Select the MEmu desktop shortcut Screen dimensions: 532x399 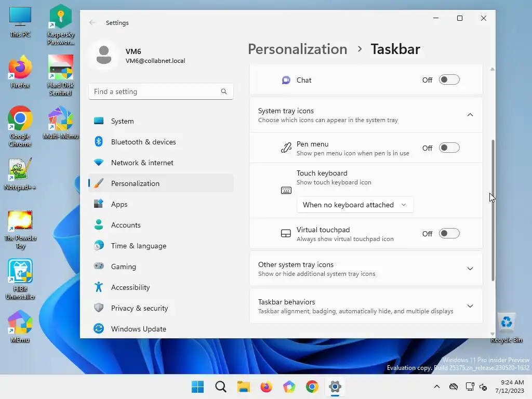[20, 326]
